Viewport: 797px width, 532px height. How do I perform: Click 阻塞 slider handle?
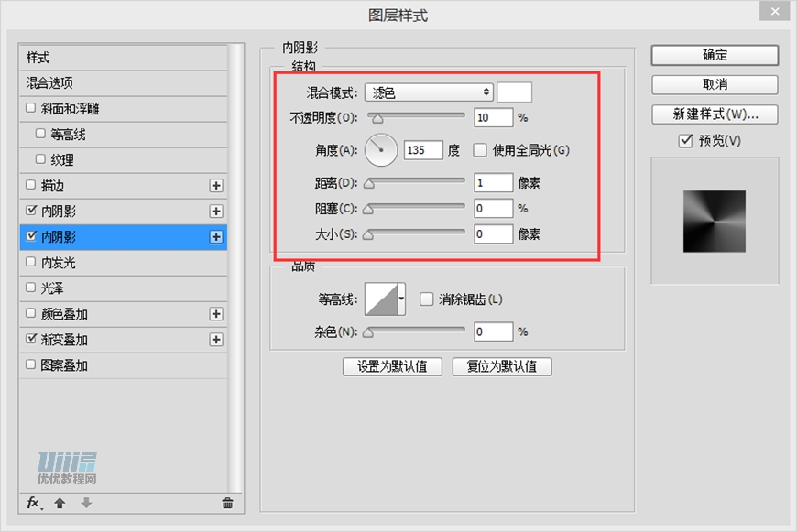368,209
